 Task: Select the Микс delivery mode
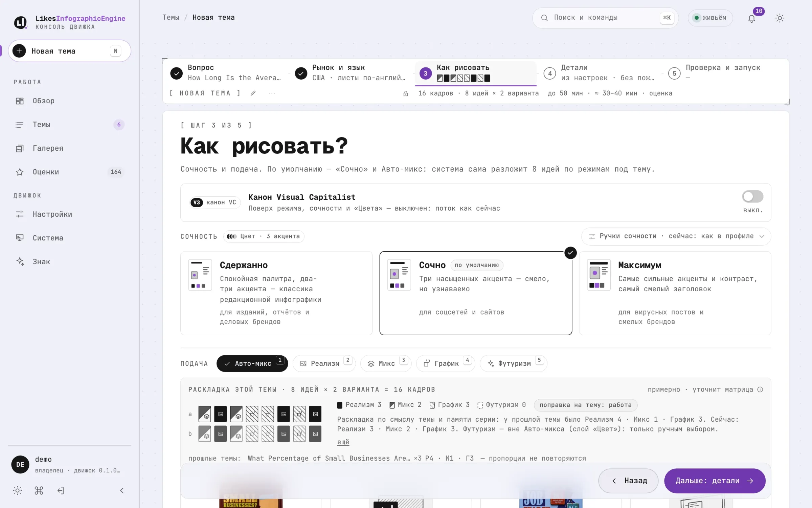pos(386,363)
